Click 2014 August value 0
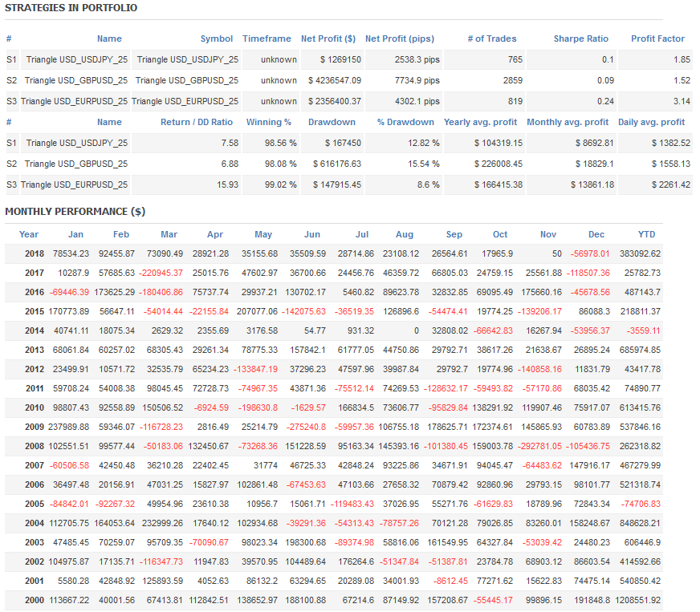The width and height of the screenshot is (700, 612). (416, 331)
